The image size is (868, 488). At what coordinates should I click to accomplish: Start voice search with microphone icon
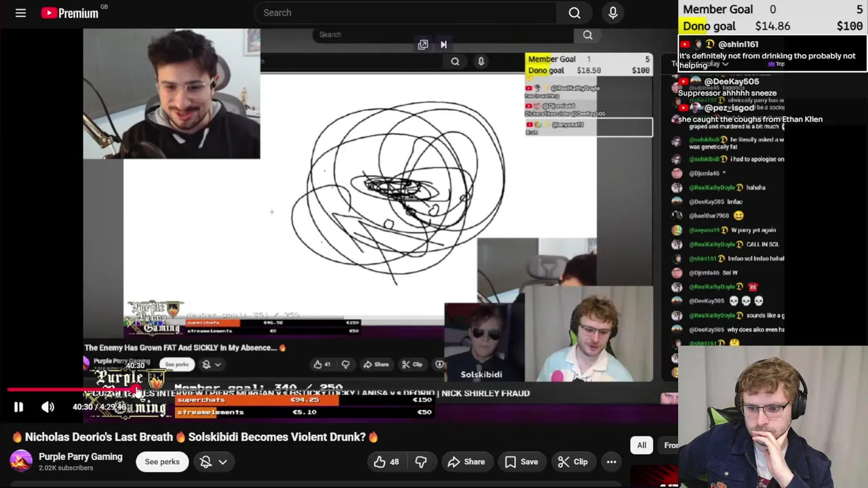coord(613,13)
